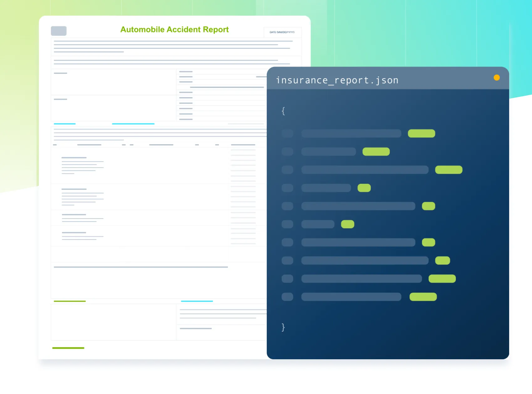Click the DATE (MM/DD/YYYY) field
This screenshot has height=394, width=532.
pos(282,32)
